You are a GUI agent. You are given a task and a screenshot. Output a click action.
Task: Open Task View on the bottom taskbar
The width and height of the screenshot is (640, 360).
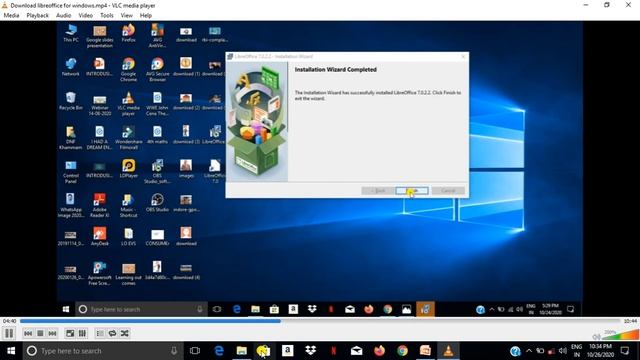195,351
